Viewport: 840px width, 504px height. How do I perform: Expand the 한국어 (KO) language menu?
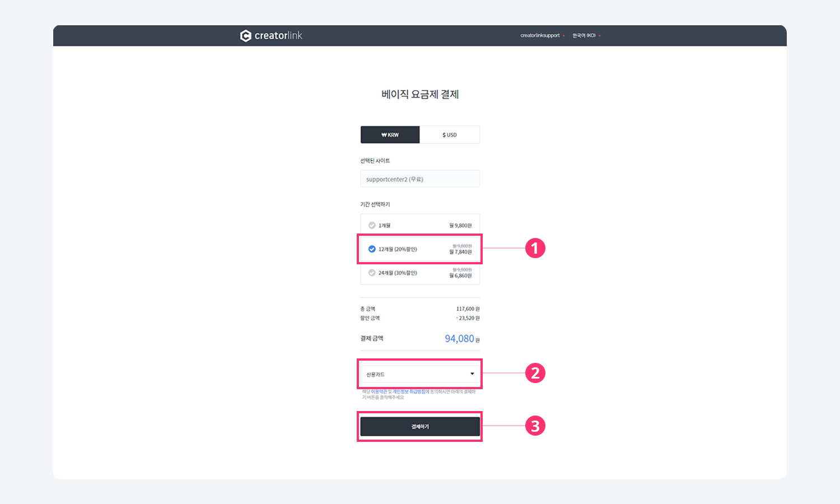tap(586, 36)
